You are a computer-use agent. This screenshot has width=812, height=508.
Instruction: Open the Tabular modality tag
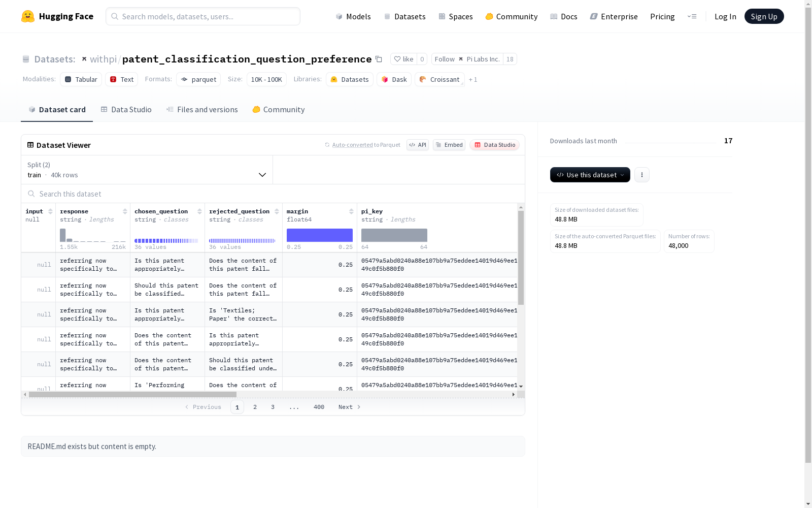click(81, 79)
